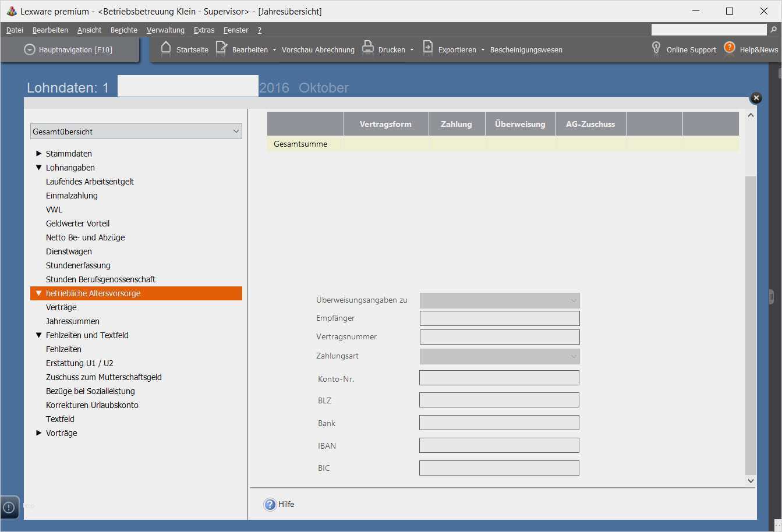
Task: Select Laufendes Arbeitsentgelt in the tree
Action: 90,182
